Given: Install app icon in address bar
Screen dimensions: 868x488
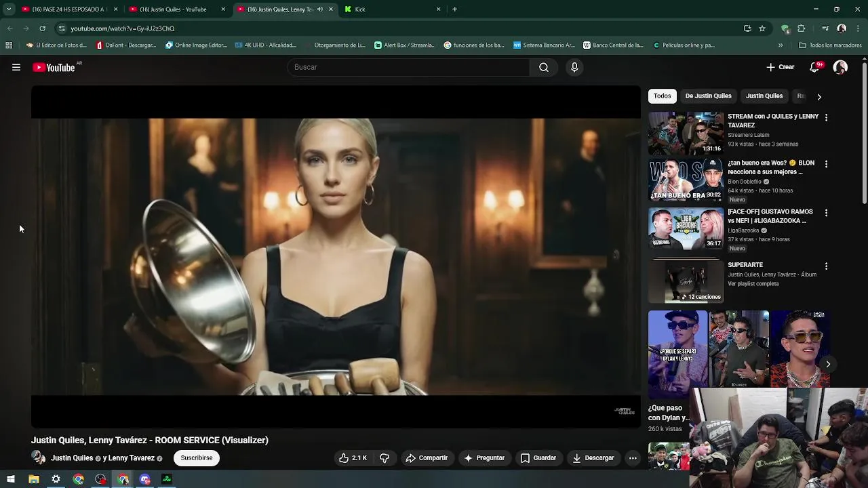Looking at the screenshot, I should (x=747, y=28).
